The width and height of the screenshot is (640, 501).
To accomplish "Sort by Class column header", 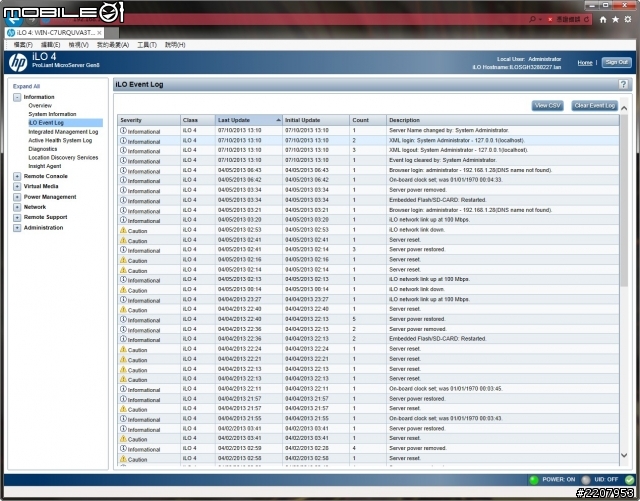I will [198, 120].
